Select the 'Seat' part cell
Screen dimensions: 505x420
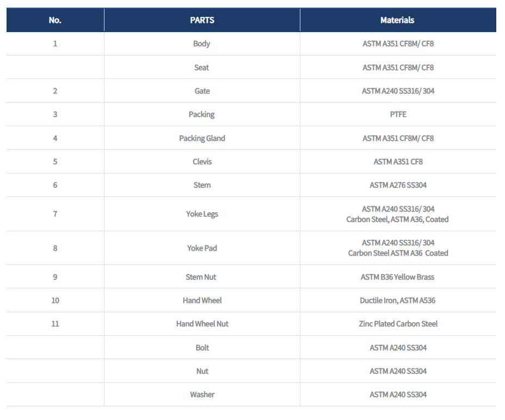[201, 67]
